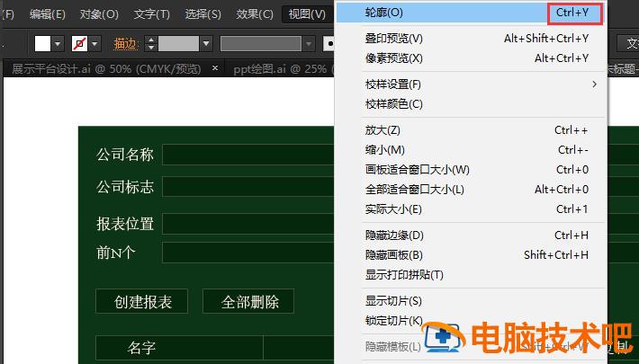
Task: Click the white fill color swatch
Action: click(x=43, y=43)
